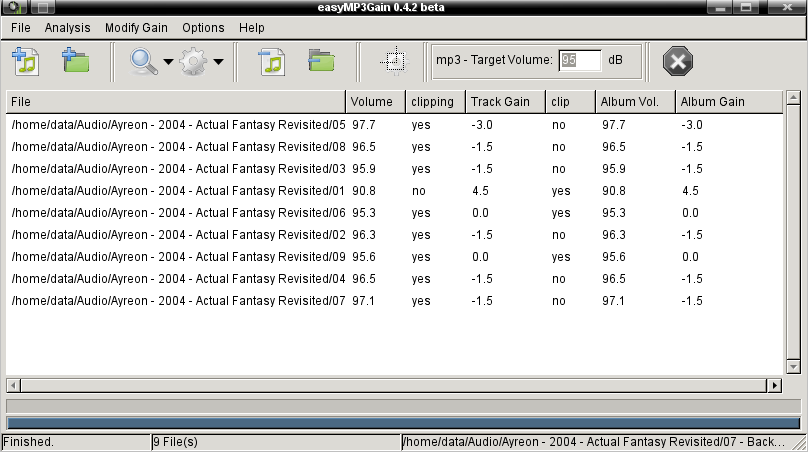Select the file row ending in Revisited/04
The width and height of the screenshot is (808, 452).
394,279
